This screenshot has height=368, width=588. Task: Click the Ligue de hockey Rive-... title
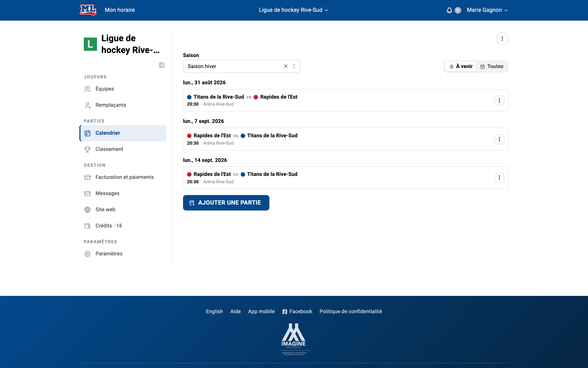tap(130, 44)
